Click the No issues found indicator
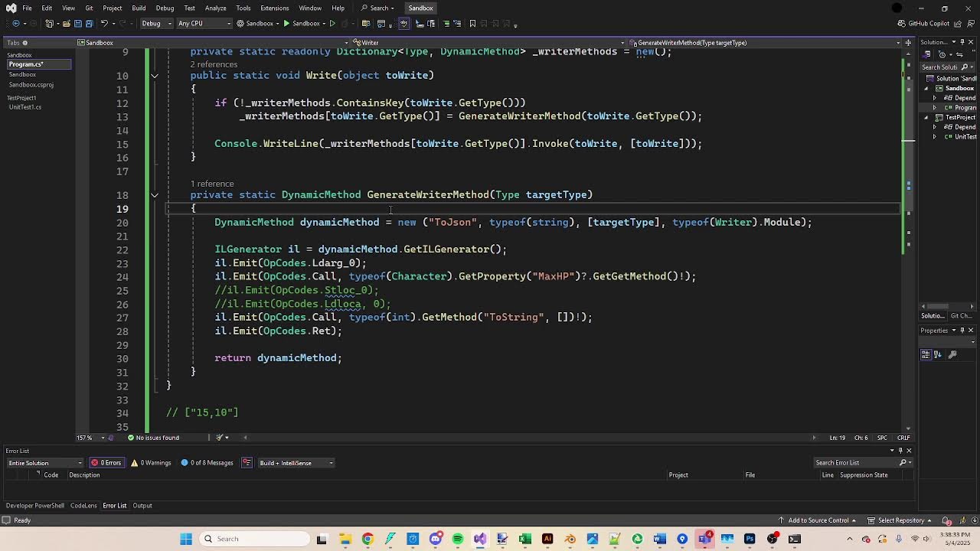The width and height of the screenshot is (980, 551). pyautogui.click(x=153, y=438)
